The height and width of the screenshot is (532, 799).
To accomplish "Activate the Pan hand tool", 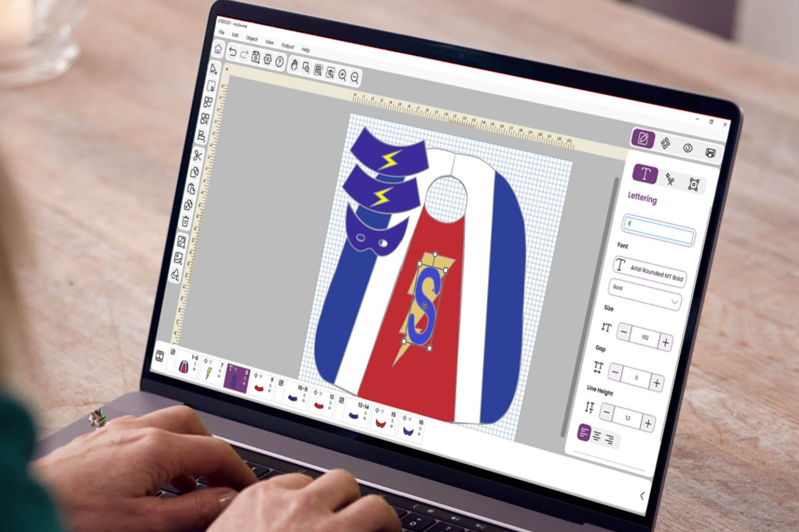I will coord(294,65).
